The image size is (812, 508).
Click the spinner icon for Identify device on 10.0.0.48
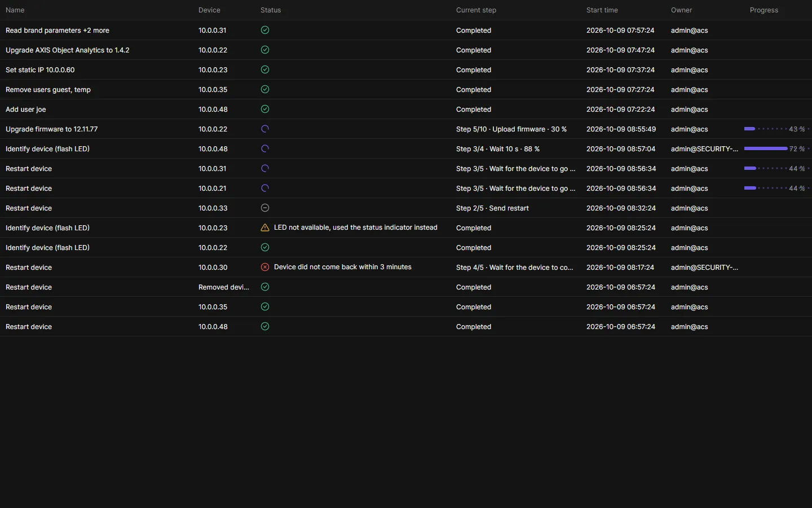265,148
